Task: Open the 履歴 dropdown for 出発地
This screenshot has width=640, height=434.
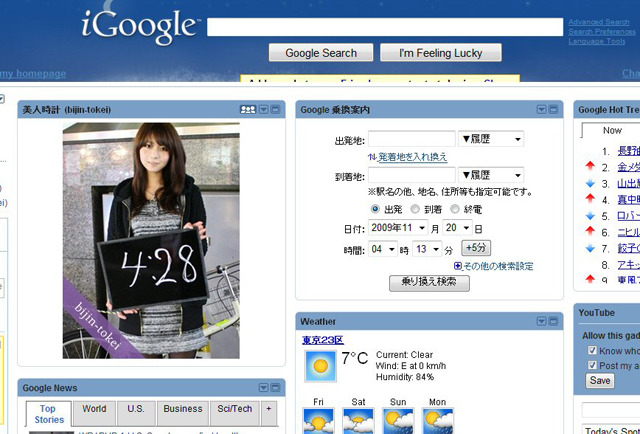Action: (x=491, y=139)
